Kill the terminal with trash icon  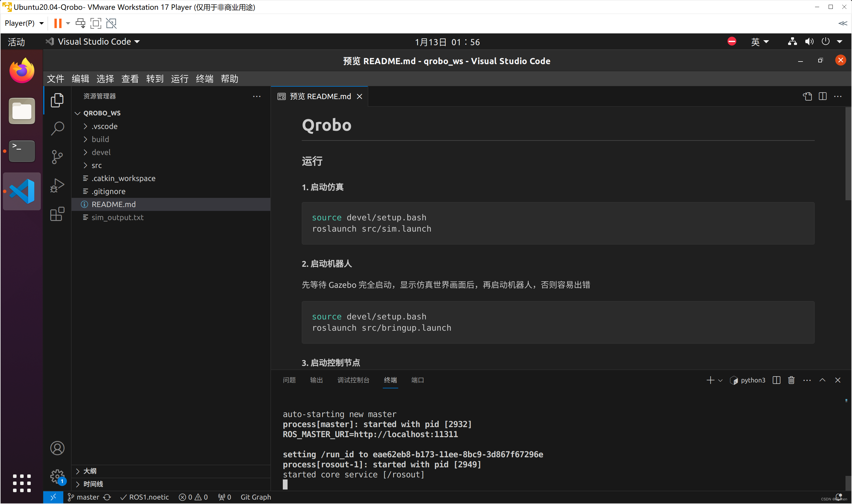point(791,380)
